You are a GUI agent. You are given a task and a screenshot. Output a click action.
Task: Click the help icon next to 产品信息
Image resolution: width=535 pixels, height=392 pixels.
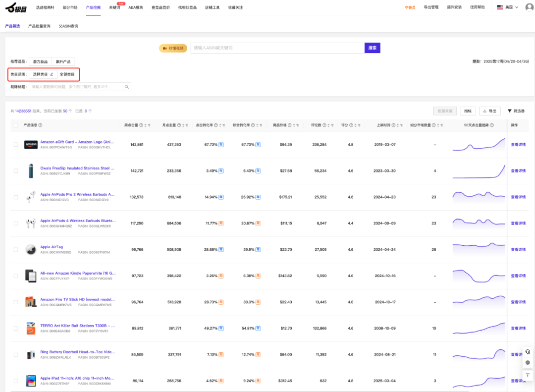coord(40,125)
